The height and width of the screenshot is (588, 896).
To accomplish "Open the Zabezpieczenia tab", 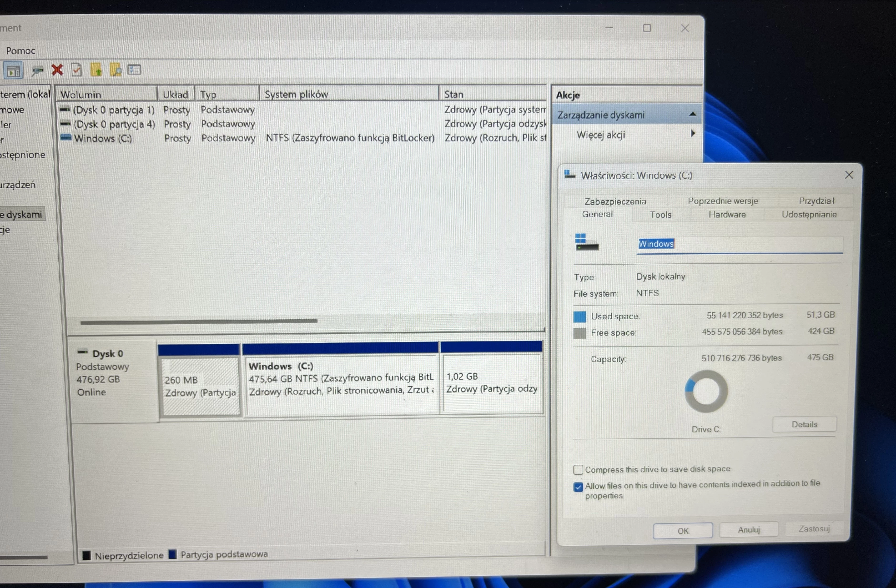I will pos(615,201).
